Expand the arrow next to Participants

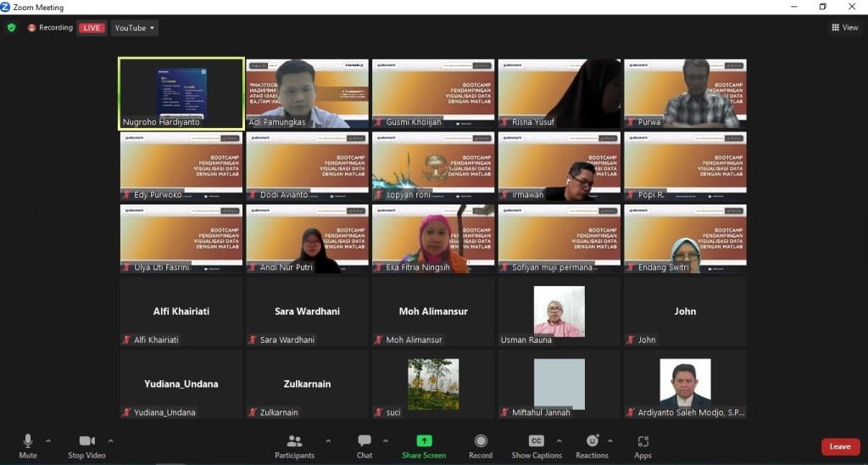point(328,441)
